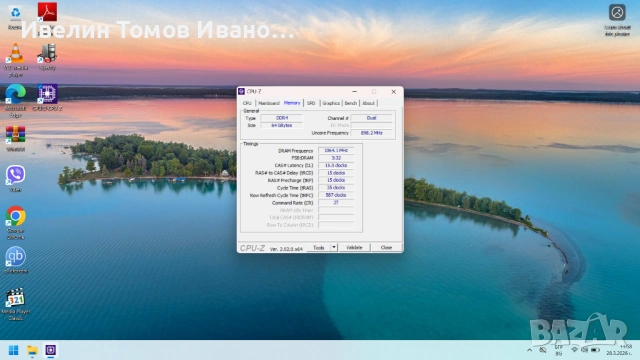Show the About tab

click(x=368, y=103)
